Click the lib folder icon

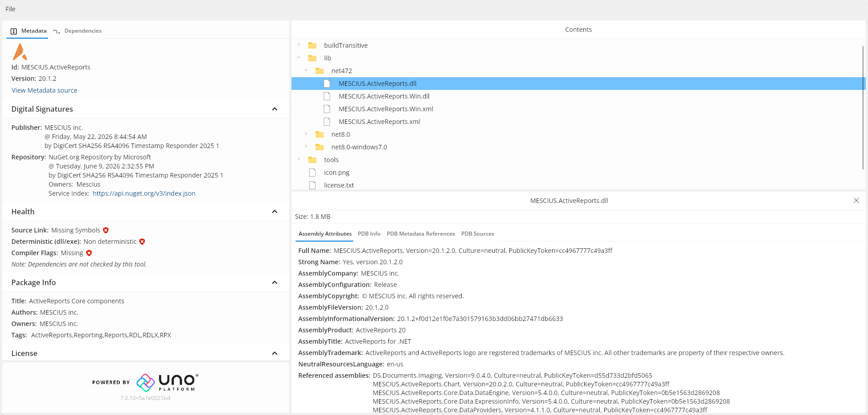click(x=312, y=58)
